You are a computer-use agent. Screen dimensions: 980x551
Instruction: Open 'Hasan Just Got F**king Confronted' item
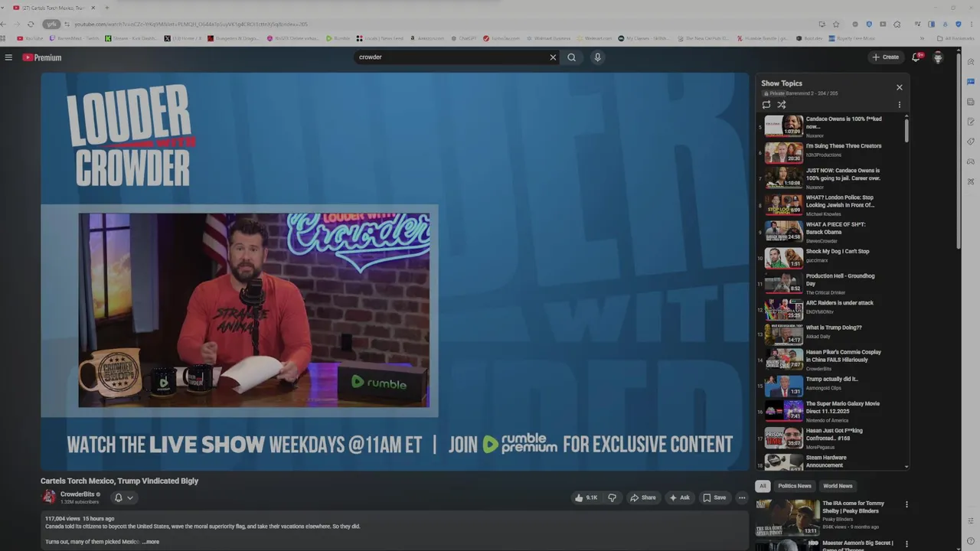833,437
